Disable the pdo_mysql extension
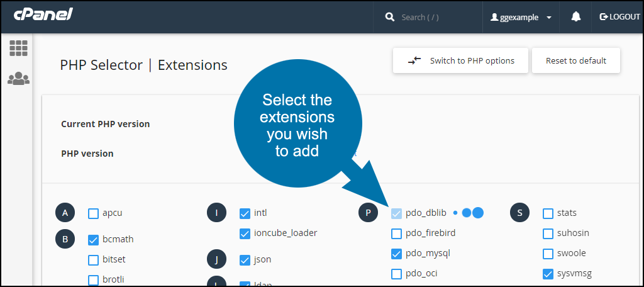 coord(396,254)
